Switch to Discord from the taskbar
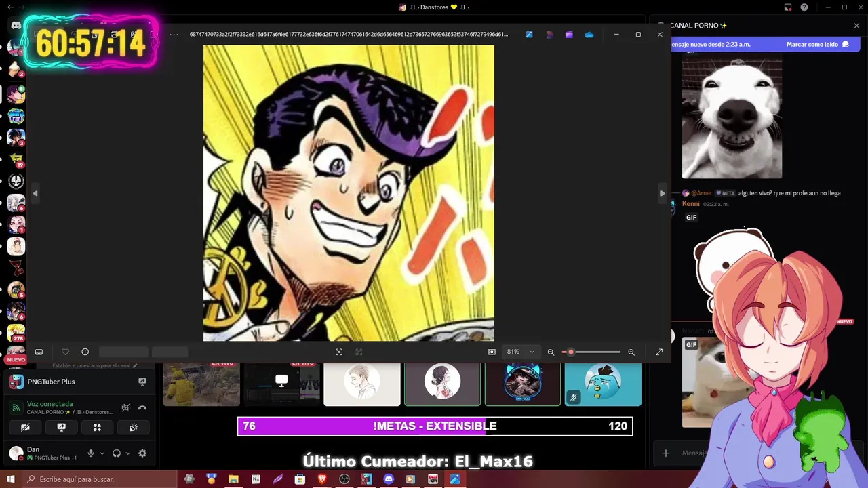This screenshot has width=868, height=488. [x=389, y=479]
